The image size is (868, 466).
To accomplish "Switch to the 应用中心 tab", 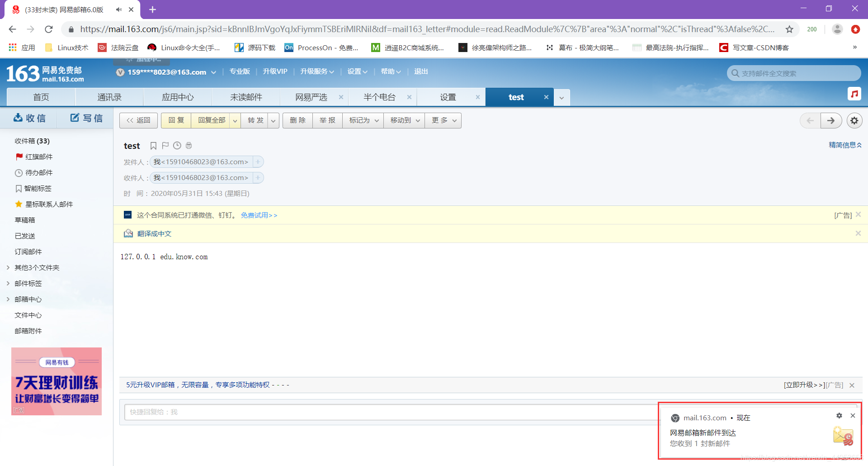I will coord(178,97).
